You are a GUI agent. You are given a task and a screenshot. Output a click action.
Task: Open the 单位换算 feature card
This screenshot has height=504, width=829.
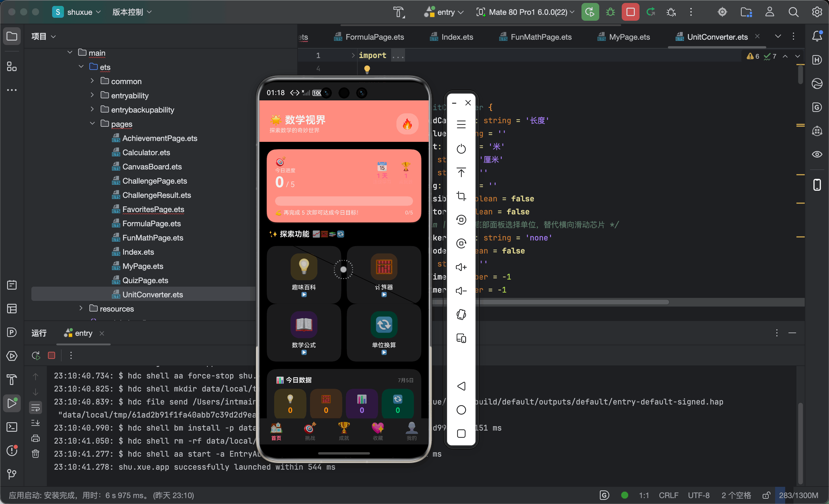(384, 333)
